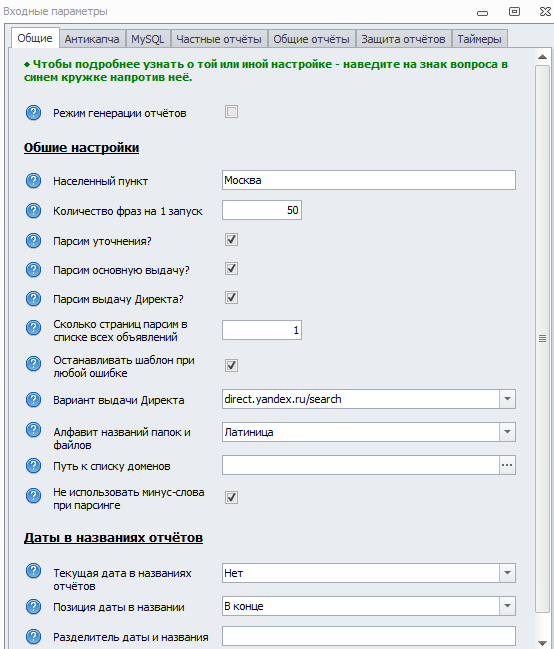554x649 pixels.
Task: Expand the Латиница alphabet dropdown
Action: (x=507, y=432)
